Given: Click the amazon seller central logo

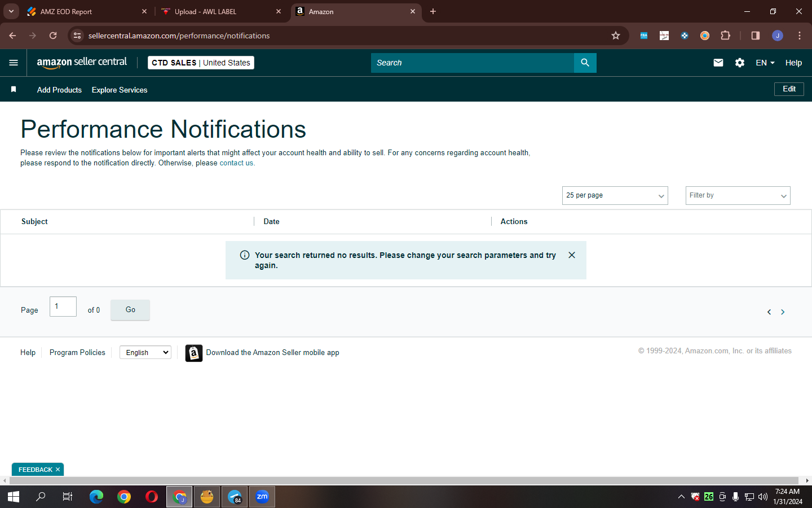Looking at the screenshot, I should 82,63.
